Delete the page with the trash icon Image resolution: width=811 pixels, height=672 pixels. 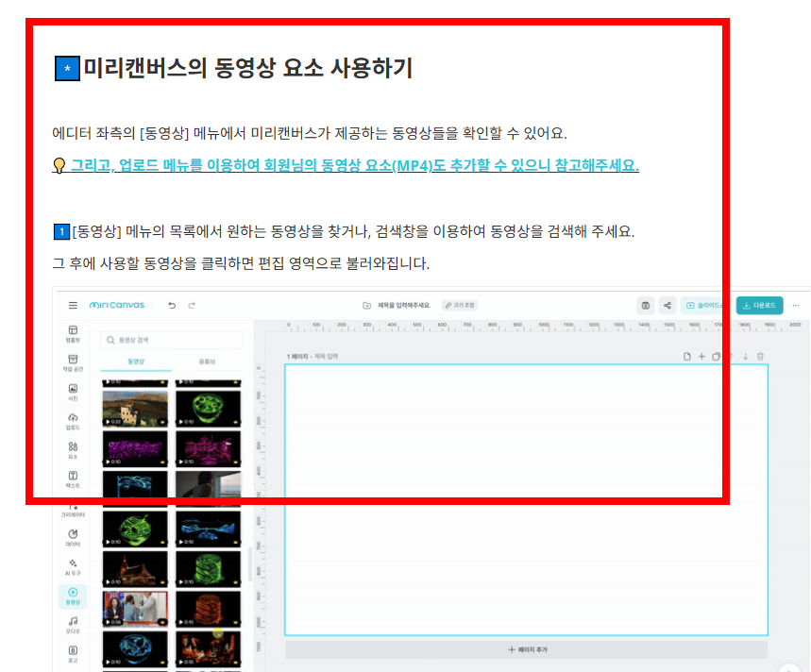click(x=760, y=357)
